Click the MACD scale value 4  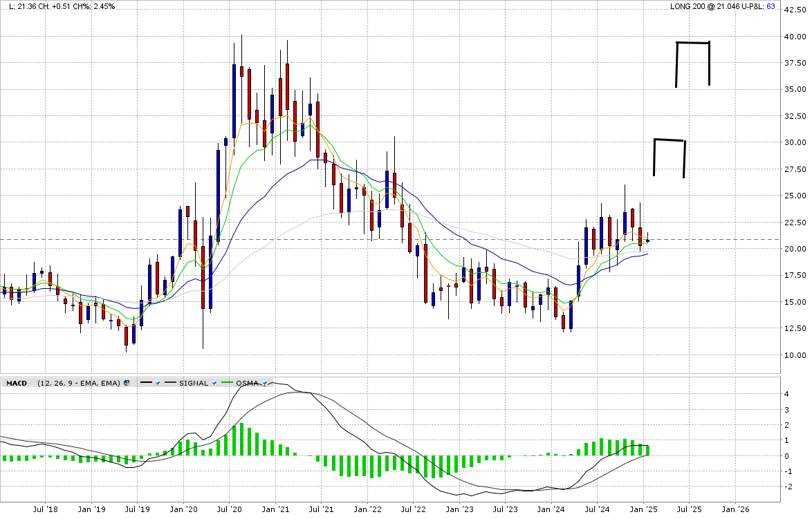(x=786, y=395)
